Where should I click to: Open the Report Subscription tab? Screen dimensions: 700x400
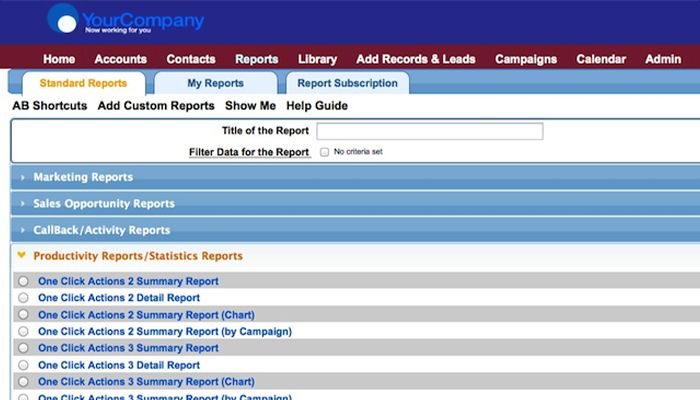347,83
